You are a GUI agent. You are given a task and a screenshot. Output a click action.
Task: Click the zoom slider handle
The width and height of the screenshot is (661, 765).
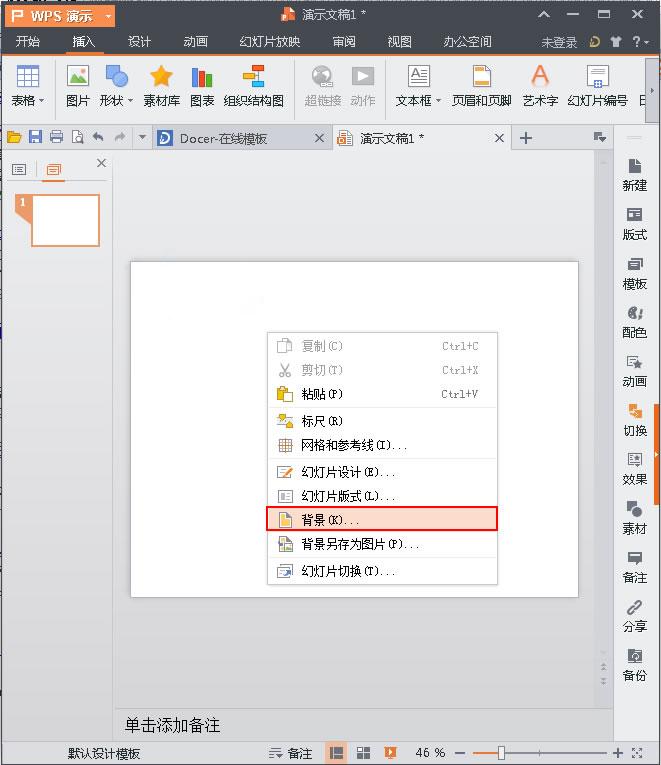point(501,753)
